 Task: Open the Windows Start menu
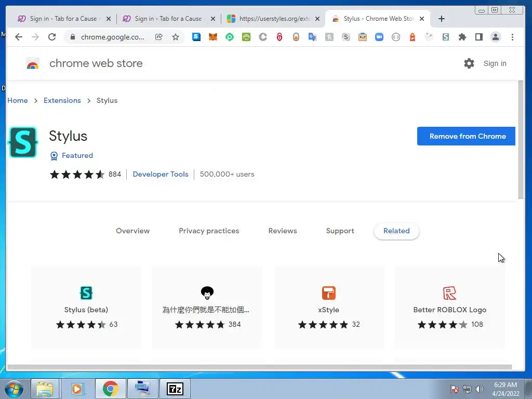(x=14, y=389)
